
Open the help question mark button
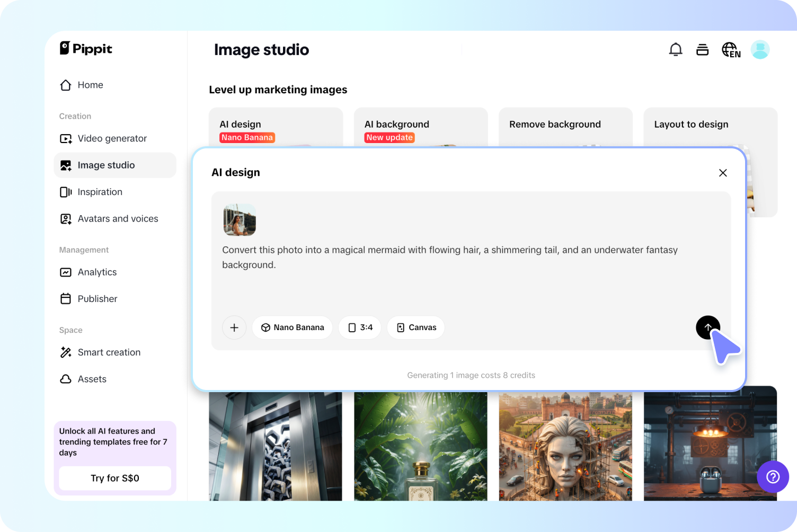point(773,477)
